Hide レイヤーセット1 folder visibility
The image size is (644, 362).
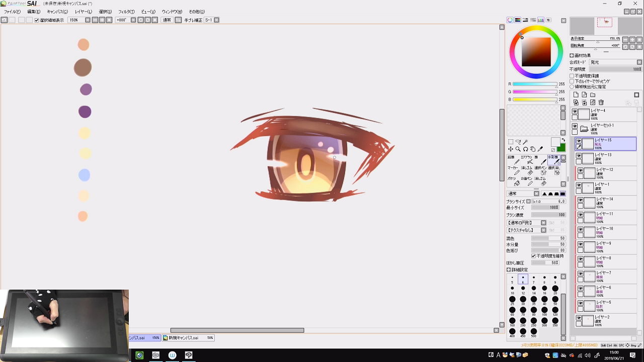pos(575,126)
